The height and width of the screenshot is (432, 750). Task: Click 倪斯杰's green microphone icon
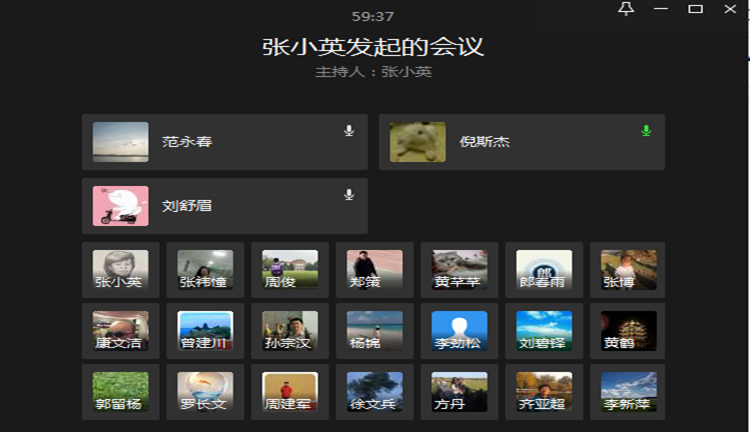(x=646, y=130)
